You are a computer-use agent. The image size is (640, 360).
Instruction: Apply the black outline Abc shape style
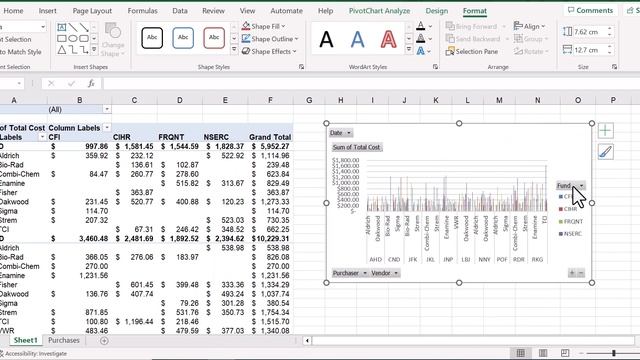(x=152, y=38)
